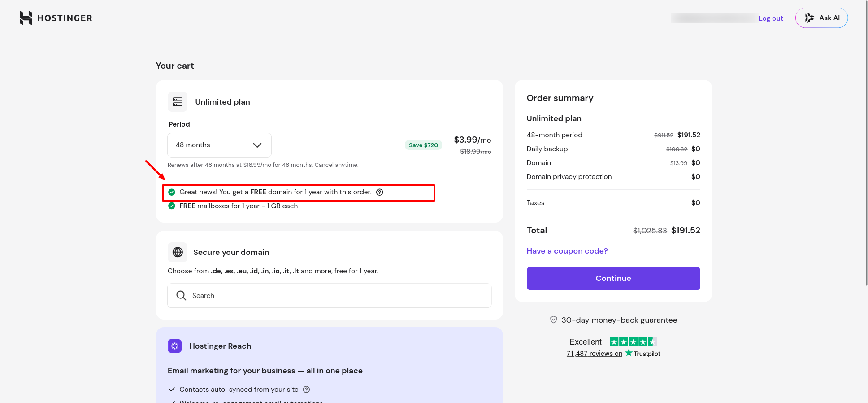Click the Email marketing for your business heading

[265, 371]
